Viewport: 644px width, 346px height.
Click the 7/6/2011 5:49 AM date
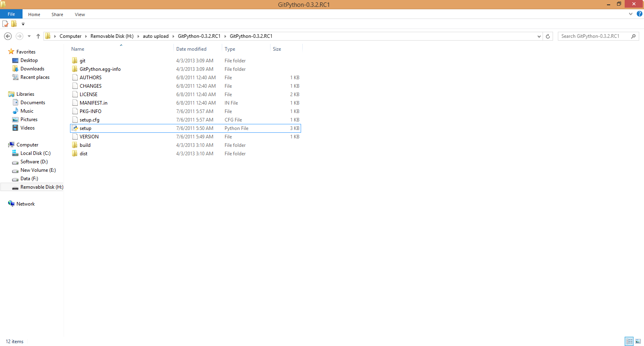click(x=195, y=137)
